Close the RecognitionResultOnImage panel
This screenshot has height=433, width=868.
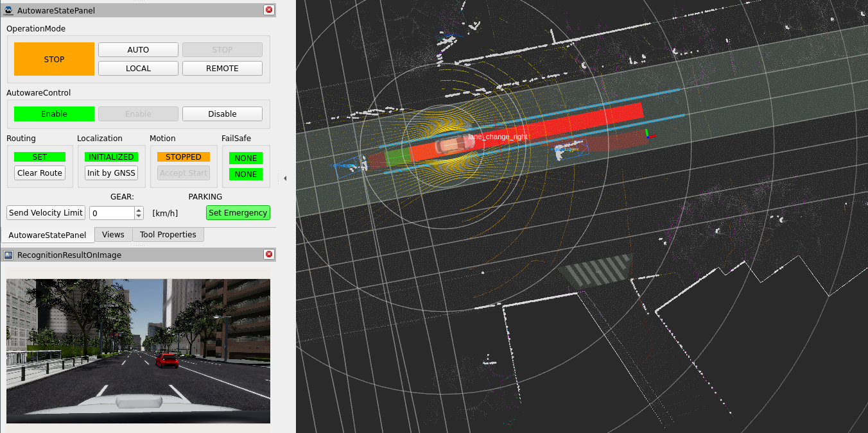pyautogui.click(x=269, y=255)
